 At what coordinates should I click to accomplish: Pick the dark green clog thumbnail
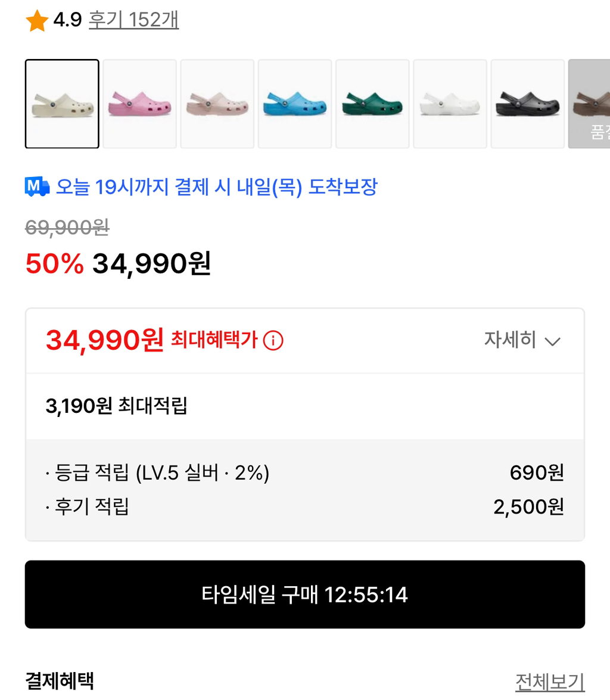pos(372,104)
